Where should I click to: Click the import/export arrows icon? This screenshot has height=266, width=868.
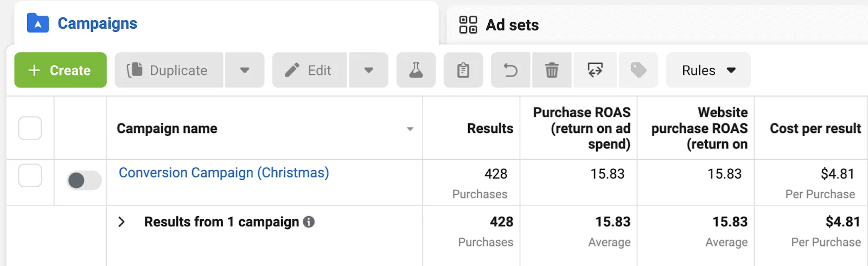click(595, 70)
